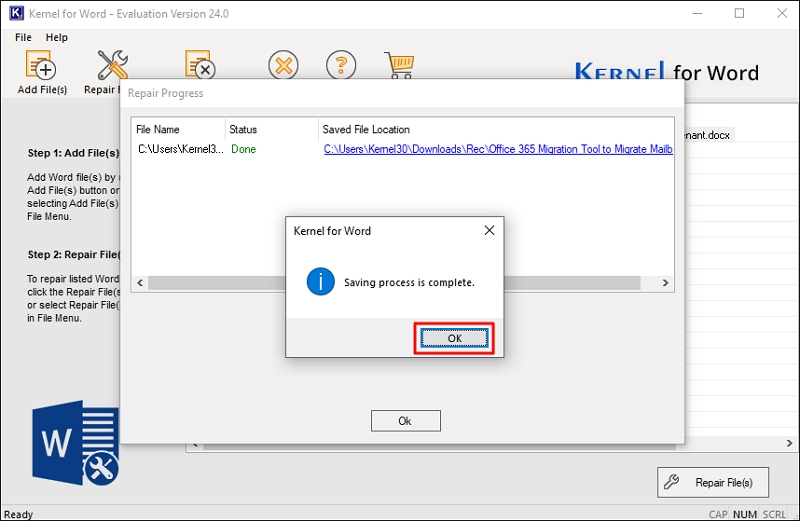This screenshot has width=800, height=521.
Task: Click Ok button in Repair Progress window
Action: pyautogui.click(x=406, y=420)
